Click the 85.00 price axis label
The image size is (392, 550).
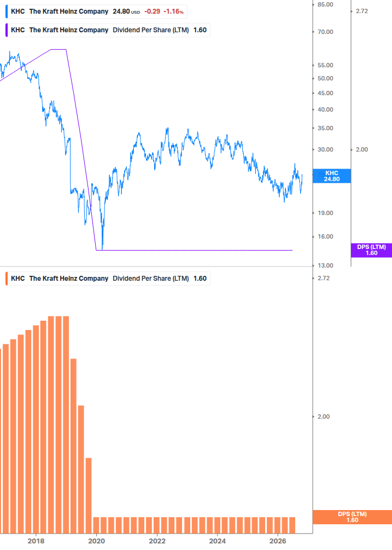pyautogui.click(x=325, y=4)
